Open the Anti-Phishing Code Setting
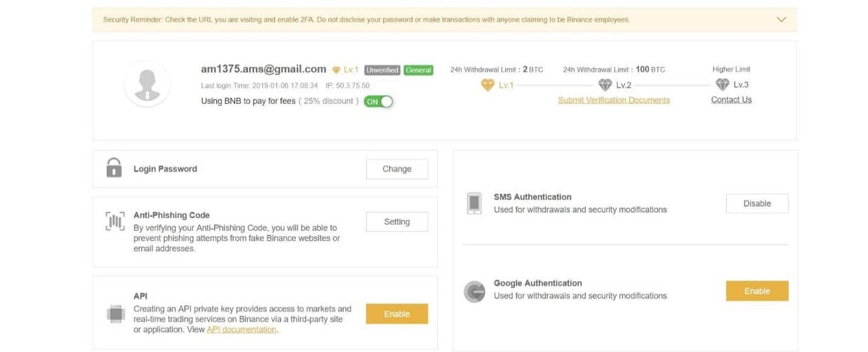This screenshot has height=352, width=868. pos(397,222)
